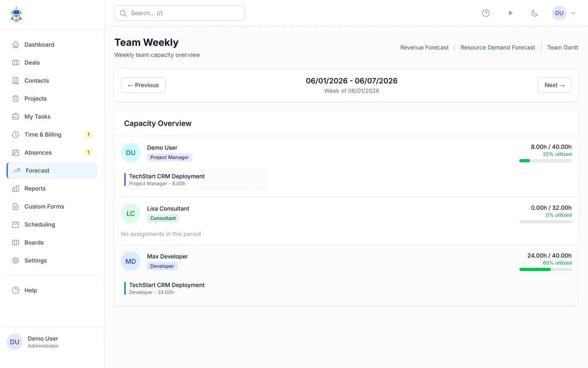Click the Scheduling calendar icon
588x368 pixels.
point(15,224)
